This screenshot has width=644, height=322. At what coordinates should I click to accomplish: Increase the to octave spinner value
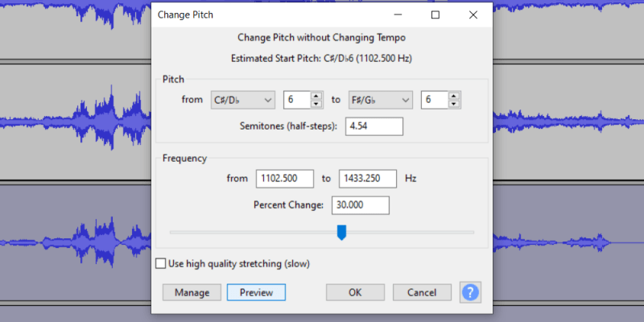point(454,96)
